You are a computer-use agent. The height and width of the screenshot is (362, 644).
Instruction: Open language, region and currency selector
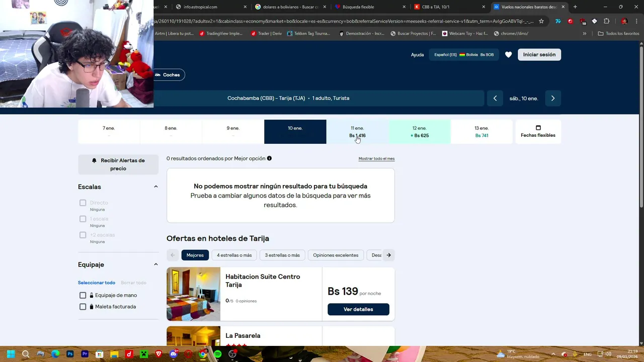[464, 54]
